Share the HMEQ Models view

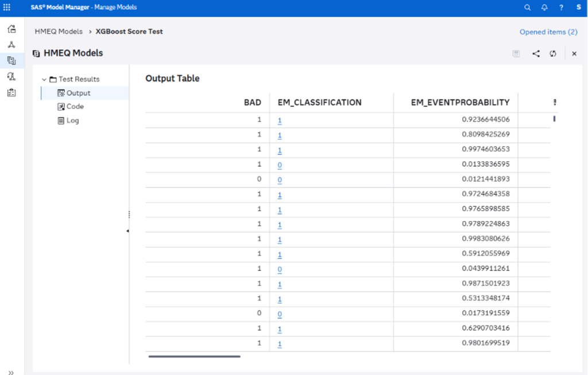coord(536,53)
